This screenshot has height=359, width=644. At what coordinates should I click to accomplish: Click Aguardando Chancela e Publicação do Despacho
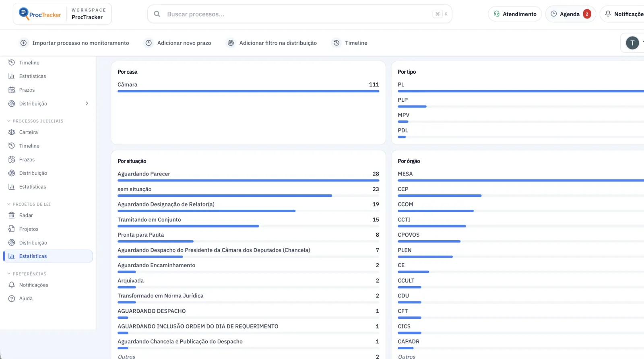tap(180, 342)
